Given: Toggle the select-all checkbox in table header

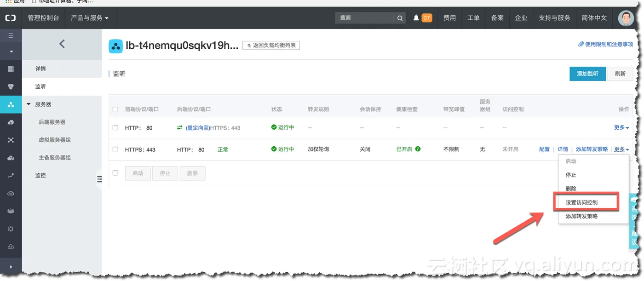Looking at the screenshot, I should point(115,109).
